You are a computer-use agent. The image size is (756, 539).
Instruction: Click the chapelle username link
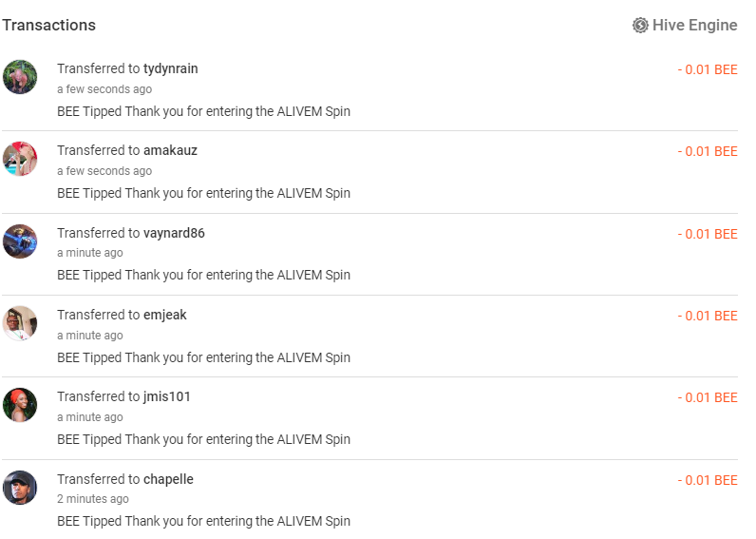[168, 479]
